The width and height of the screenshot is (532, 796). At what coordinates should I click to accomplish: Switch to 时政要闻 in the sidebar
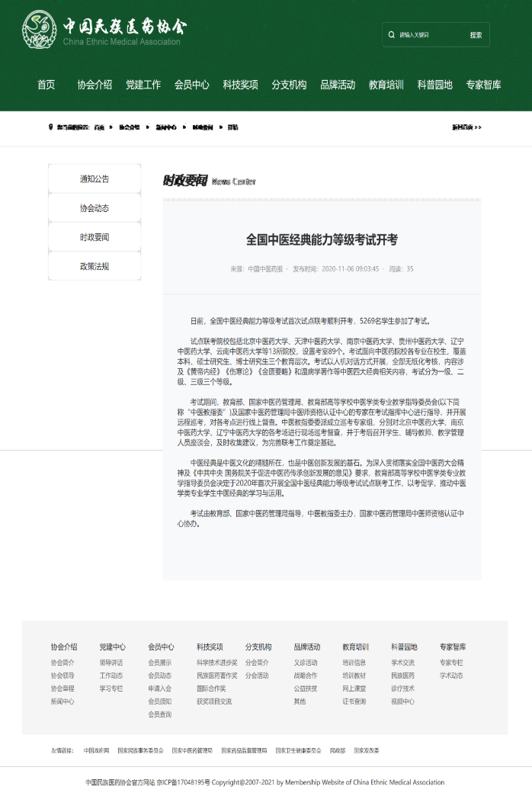point(95,237)
